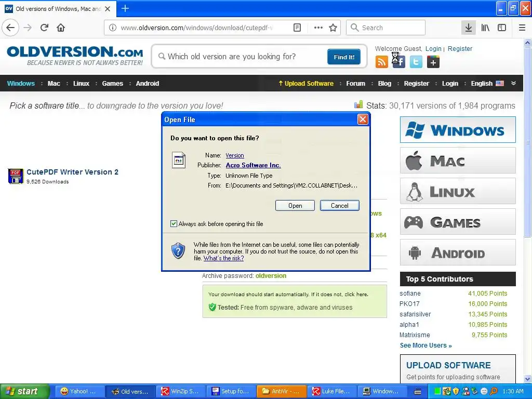Open the English language selector
The height and width of the screenshot is (399, 532).
click(487, 84)
